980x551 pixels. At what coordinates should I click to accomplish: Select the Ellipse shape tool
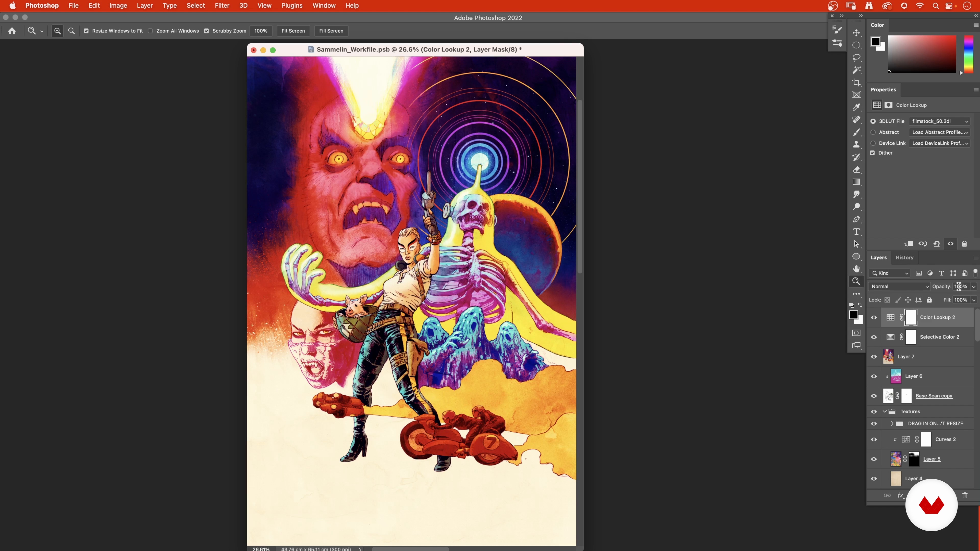click(x=856, y=257)
